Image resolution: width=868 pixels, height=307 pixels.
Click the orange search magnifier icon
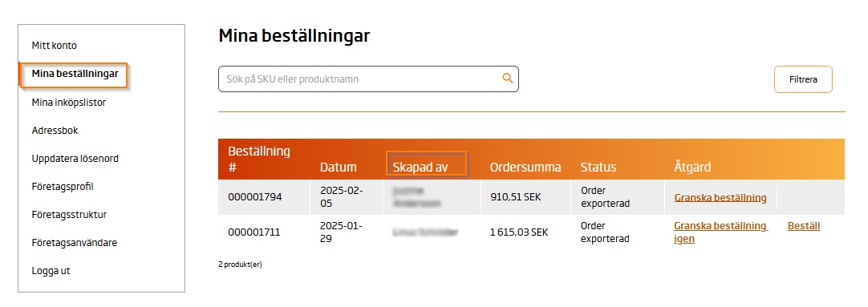tap(507, 79)
